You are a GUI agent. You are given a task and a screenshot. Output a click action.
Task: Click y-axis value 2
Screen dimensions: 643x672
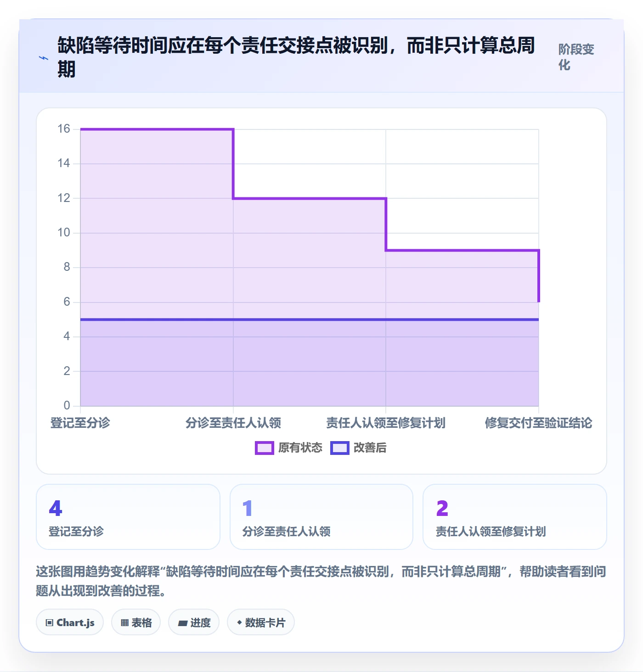[67, 370]
